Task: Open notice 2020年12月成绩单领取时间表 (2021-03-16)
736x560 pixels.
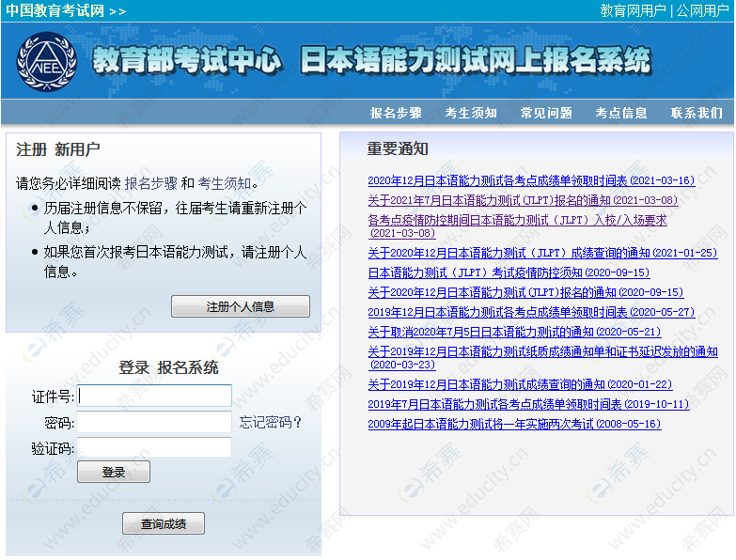Action: click(531, 180)
